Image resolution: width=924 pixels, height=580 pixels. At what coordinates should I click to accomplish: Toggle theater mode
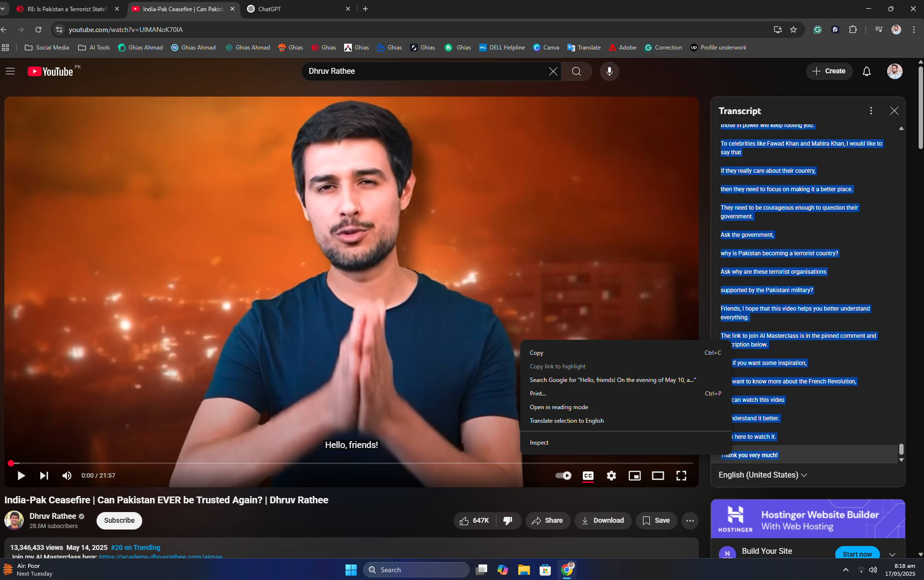pyautogui.click(x=658, y=476)
